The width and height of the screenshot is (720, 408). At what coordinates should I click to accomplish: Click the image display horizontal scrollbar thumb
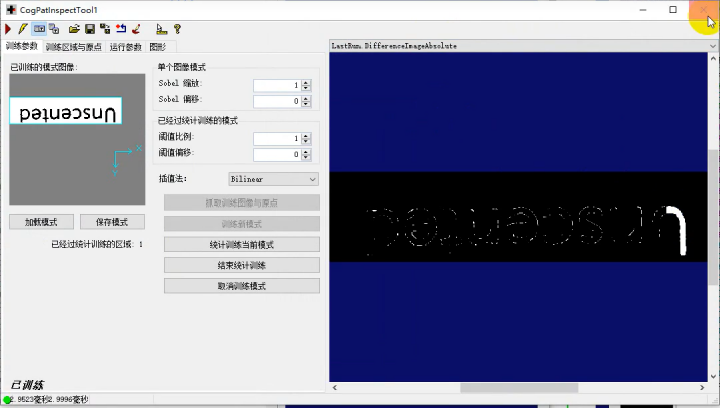pos(519,388)
